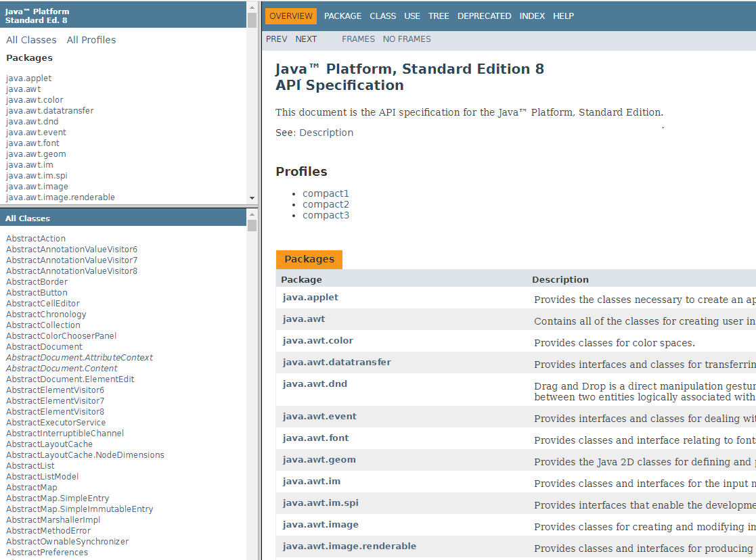Open the AbstractMap.SimpleEntry class
Image resolution: width=756 pixels, height=560 pixels.
coord(58,498)
